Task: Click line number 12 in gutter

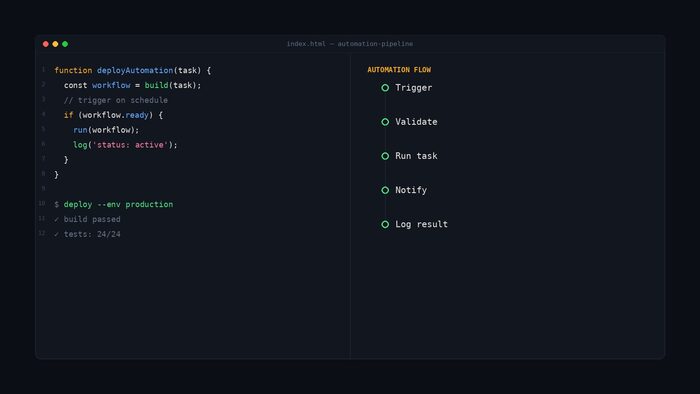Action: coord(42,233)
